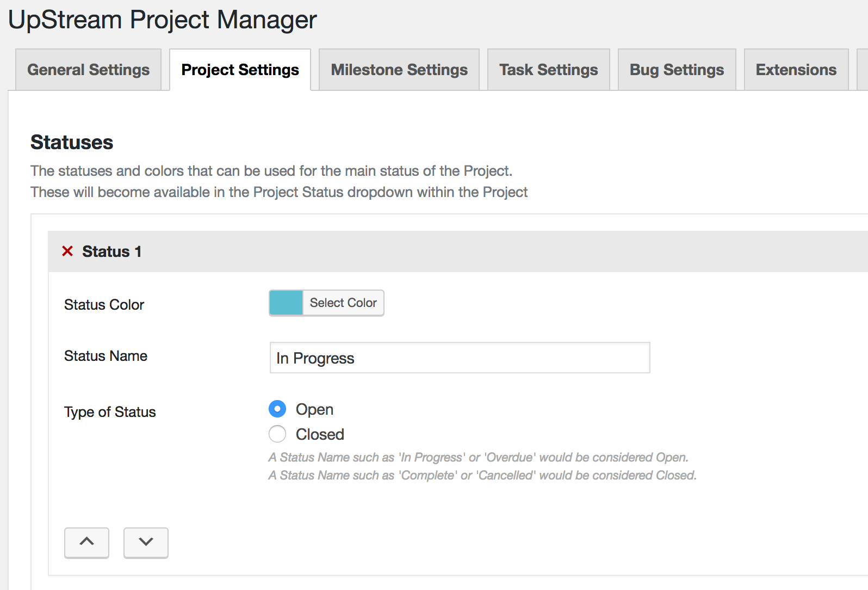Viewport: 868px width, 590px height.
Task: Select the Open status type radio button
Action: 277,409
